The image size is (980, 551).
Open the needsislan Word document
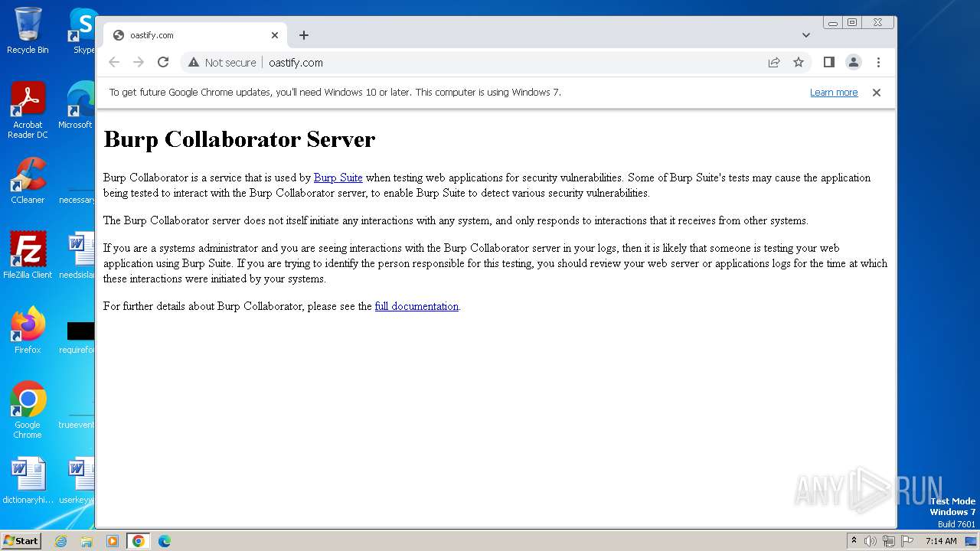(77, 256)
